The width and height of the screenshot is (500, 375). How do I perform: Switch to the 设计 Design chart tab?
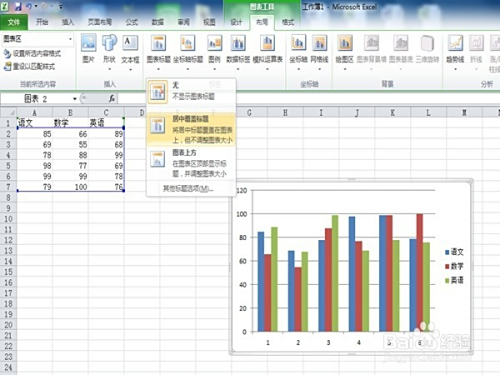tap(236, 22)
